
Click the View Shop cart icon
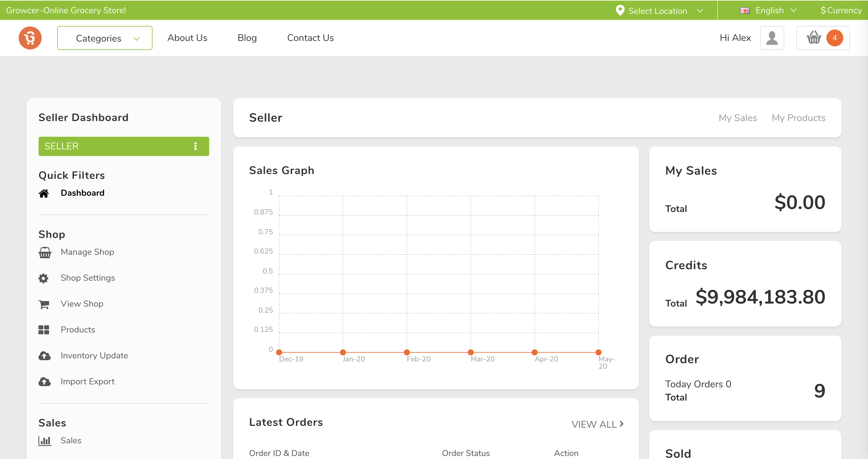tap(44, 304)
